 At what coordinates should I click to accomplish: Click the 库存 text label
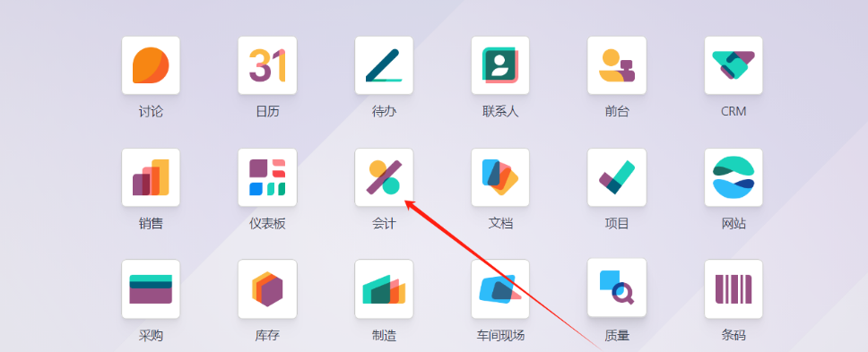(x=267, y=335)
